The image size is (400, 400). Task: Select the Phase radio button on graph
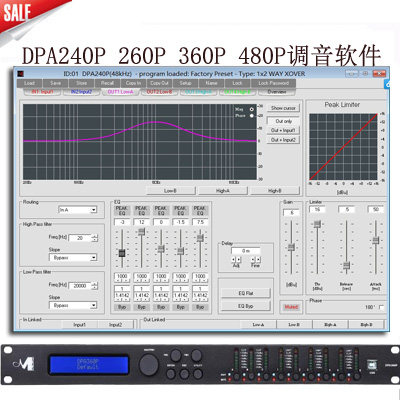click(x=252, y=116)
